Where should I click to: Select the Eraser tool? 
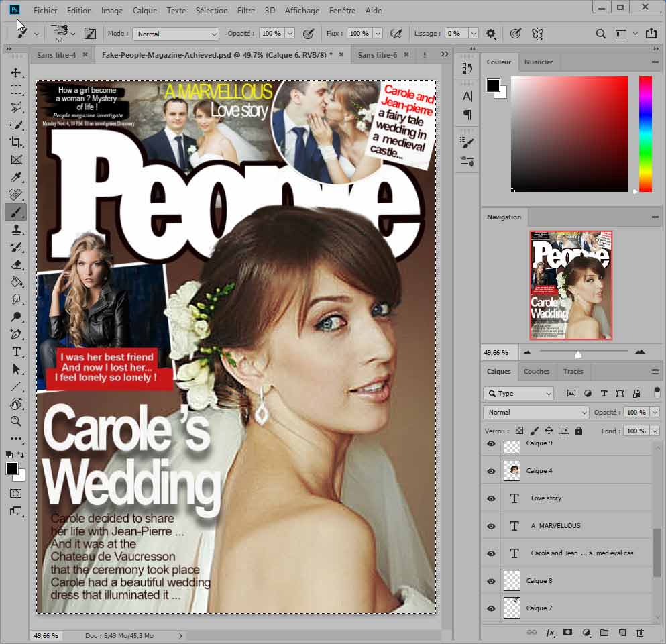(16, 265)
